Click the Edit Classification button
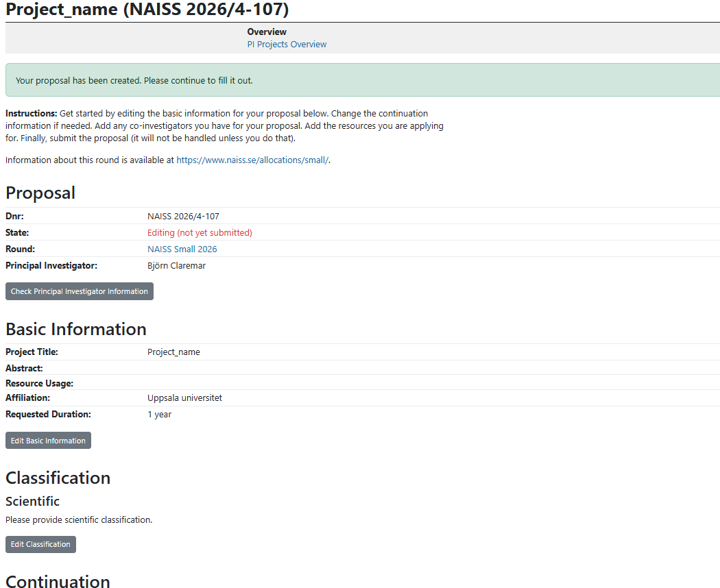This screenshot has height=588, width=720. point(40,544)
